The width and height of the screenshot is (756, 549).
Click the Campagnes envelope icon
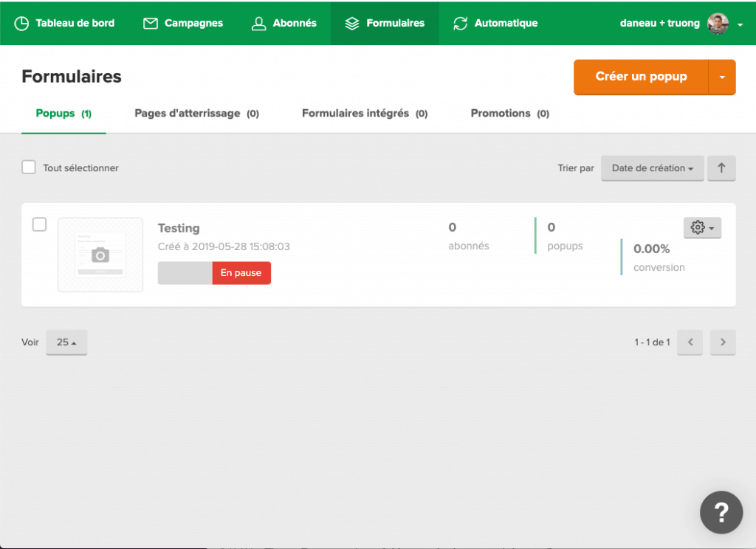point(151,23)
